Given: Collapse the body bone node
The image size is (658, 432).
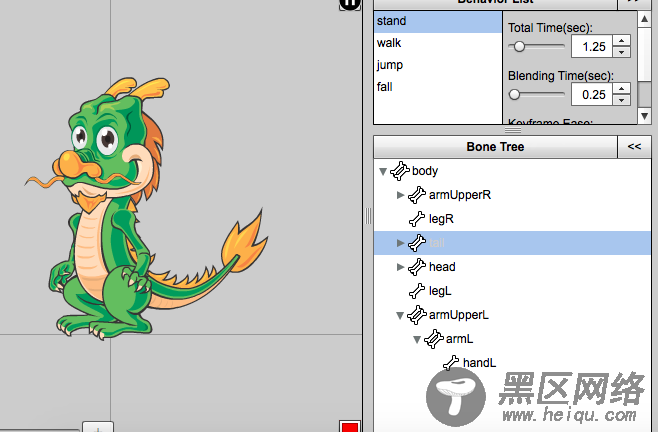Looking at the screenshot, I should coord(383,171).
